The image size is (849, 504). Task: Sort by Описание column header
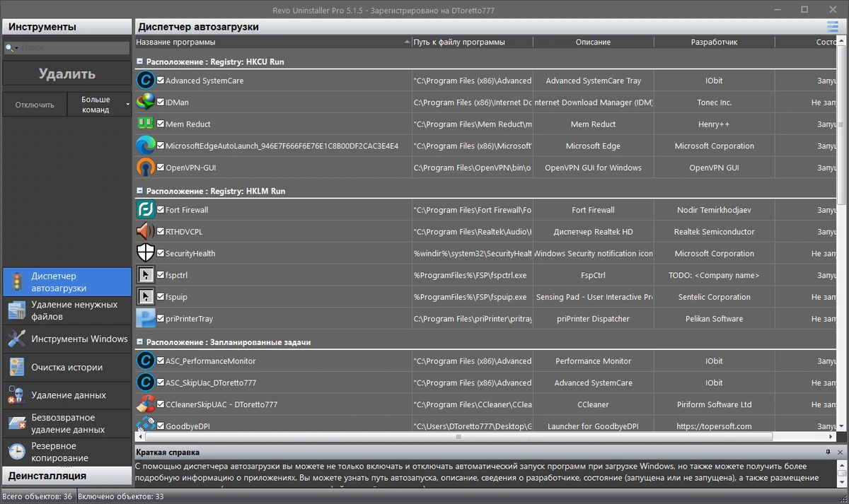tap(593, 42)
